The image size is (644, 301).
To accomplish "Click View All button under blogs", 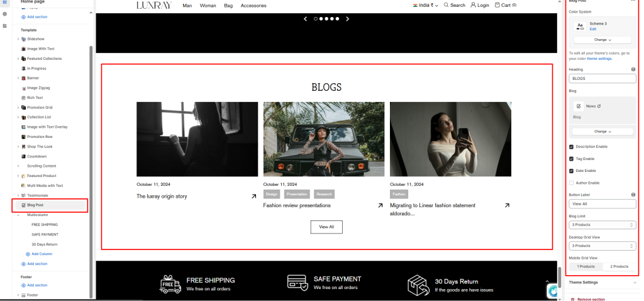I will coord(326,227).
